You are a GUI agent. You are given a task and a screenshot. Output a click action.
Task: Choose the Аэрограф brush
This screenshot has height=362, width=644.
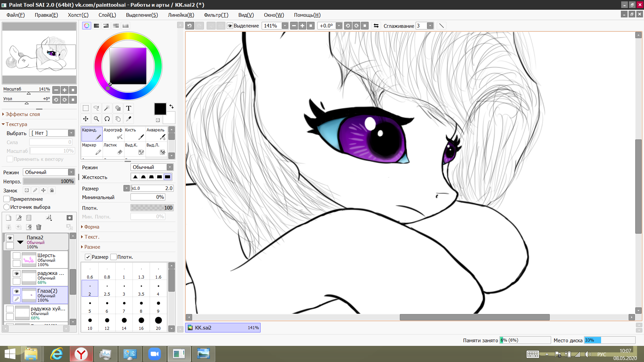point(113,134)
